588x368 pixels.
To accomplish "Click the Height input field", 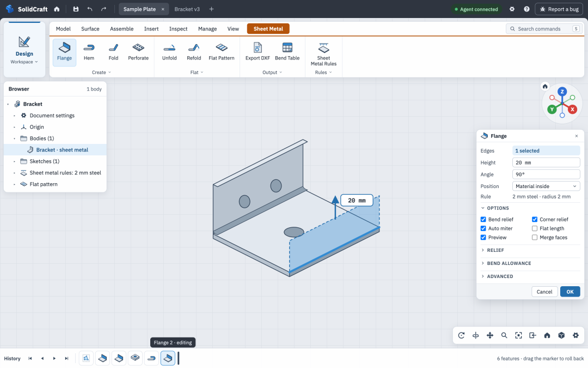I will tap(546, 162).
